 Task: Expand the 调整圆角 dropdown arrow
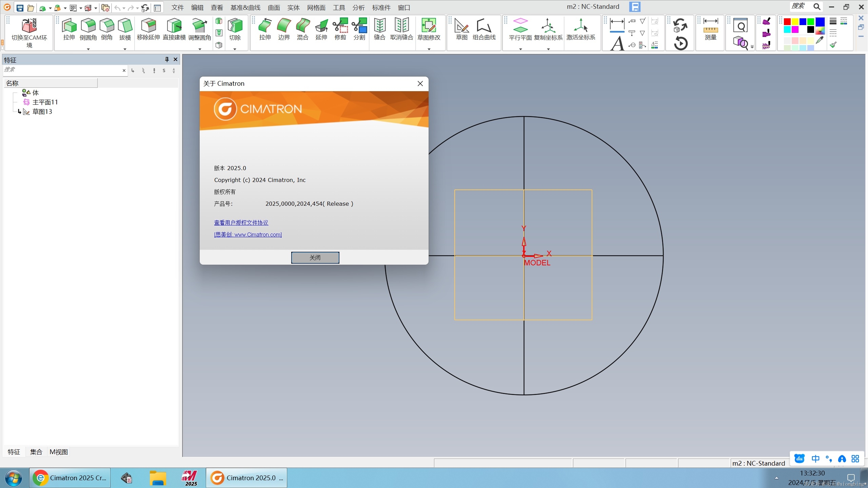coord(200,49)
